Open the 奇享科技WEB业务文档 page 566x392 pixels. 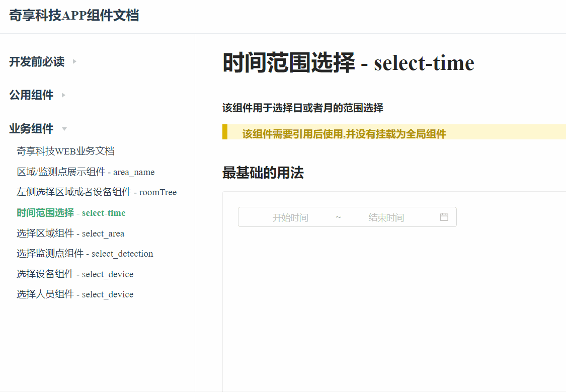tap(65, 150)
